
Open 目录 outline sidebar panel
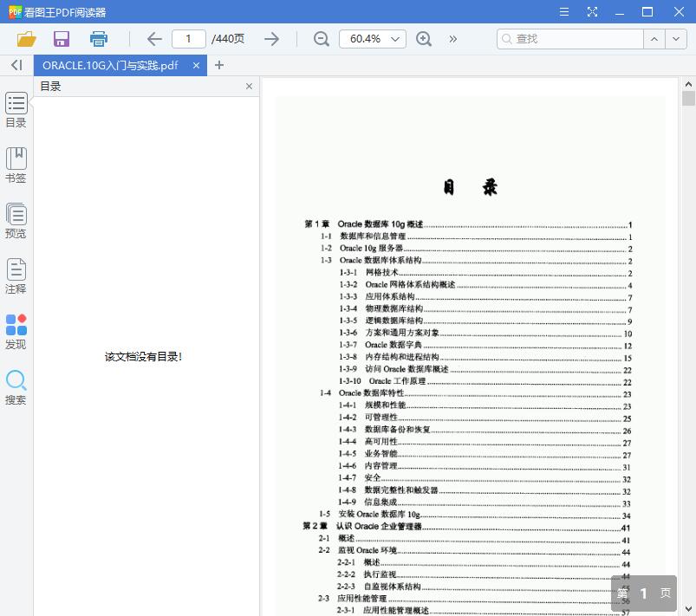[x=16, y=110]
